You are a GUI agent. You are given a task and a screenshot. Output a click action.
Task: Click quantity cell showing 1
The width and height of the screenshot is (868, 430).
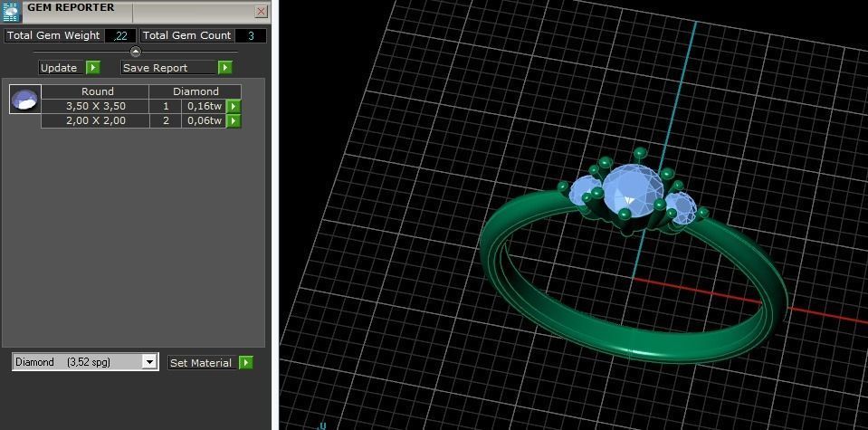[166, 106]
